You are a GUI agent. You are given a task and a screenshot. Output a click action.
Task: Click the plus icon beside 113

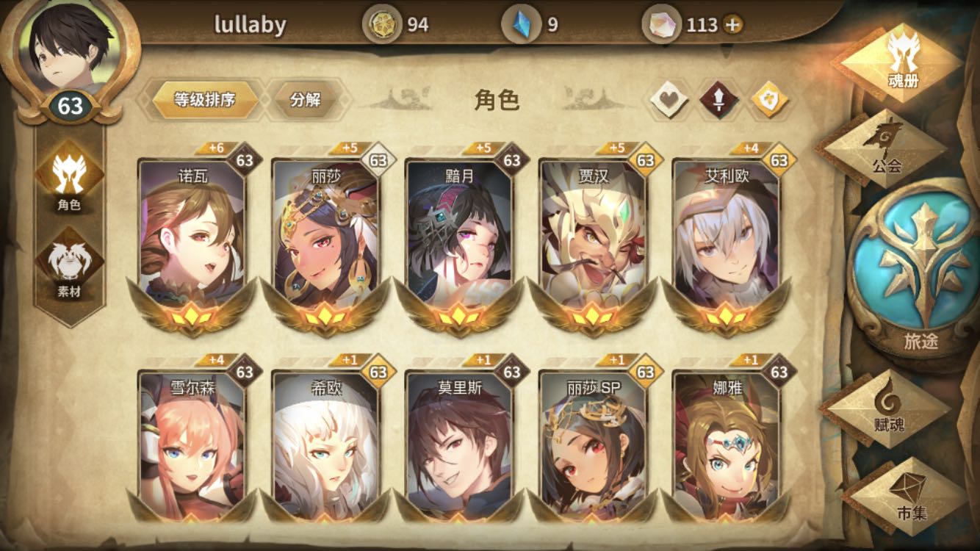pos(732,25)
